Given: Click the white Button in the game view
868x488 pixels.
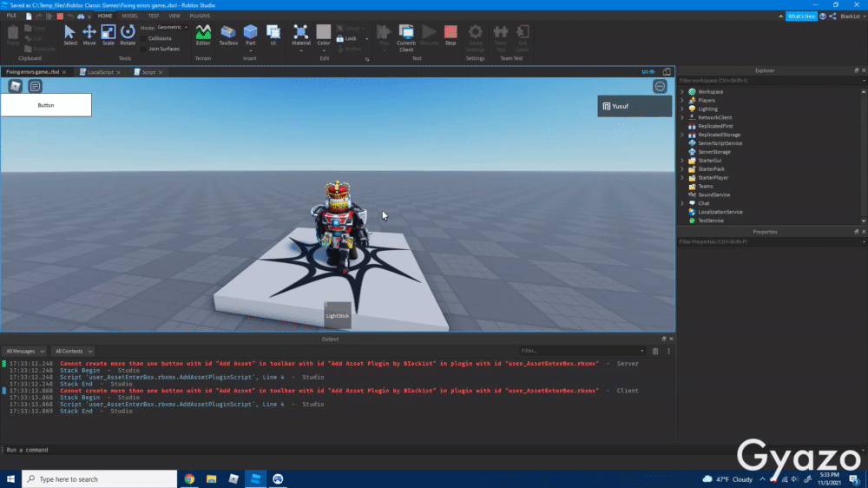Looking at the screenshot, I should 46,105.
